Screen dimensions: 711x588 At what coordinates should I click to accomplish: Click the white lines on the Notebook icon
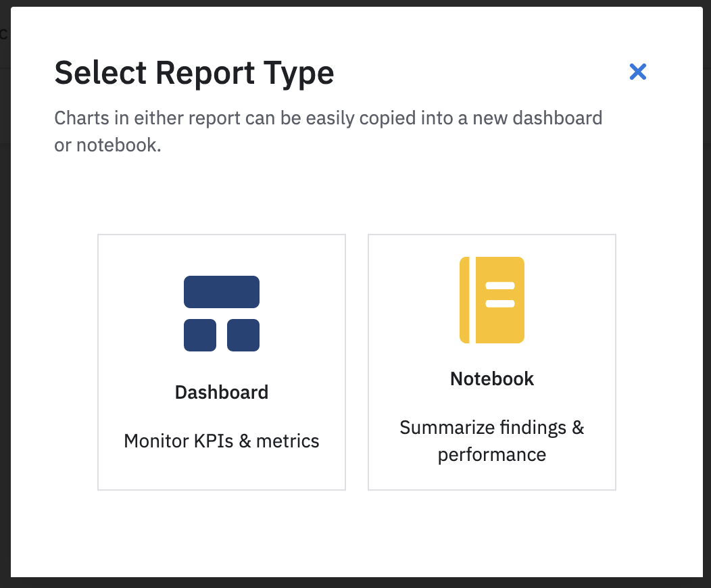point(500,295)
